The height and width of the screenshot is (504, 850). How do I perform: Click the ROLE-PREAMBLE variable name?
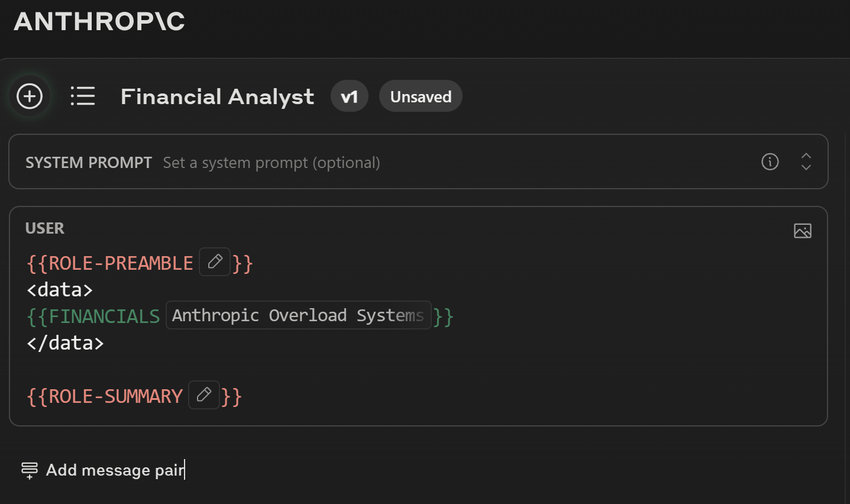tap(121, 263)
